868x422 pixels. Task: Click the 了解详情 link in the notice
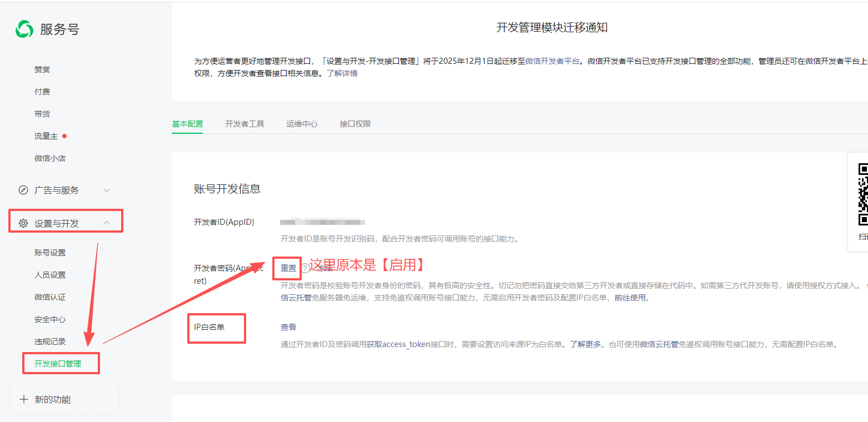342,73
